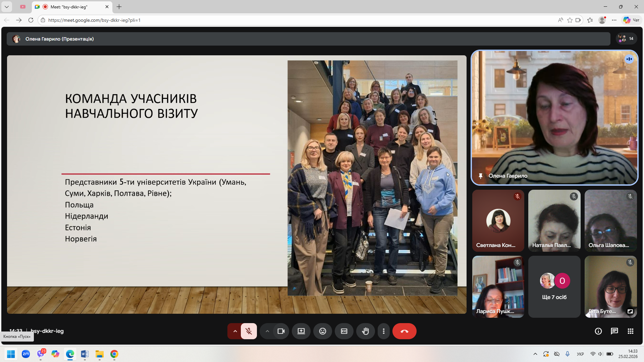Open a new browser tab
Viewport: 644px width, 362px height.
(119, 7)
